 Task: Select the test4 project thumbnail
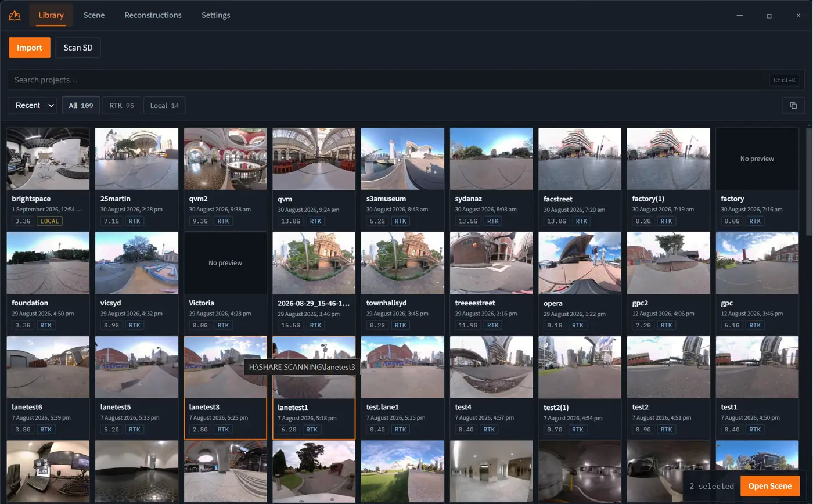click(491, 368)
